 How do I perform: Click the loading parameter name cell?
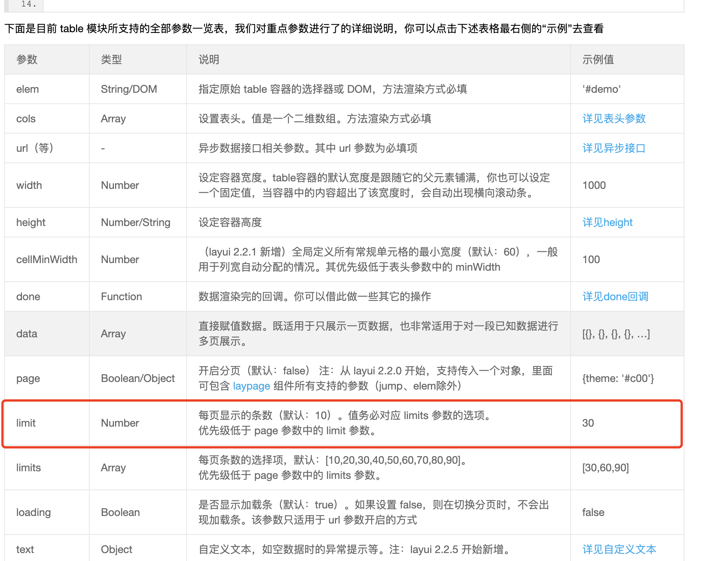click(x=33, y=512)
